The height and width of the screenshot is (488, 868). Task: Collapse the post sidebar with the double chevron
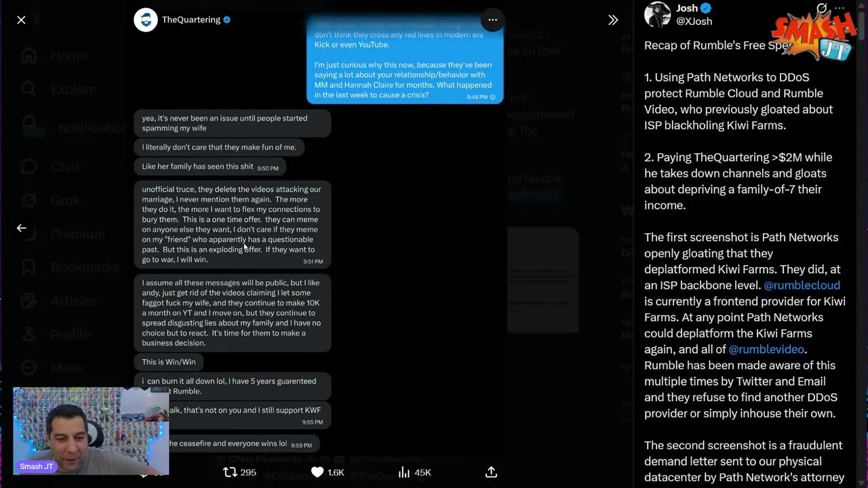(x=613, y=20)
